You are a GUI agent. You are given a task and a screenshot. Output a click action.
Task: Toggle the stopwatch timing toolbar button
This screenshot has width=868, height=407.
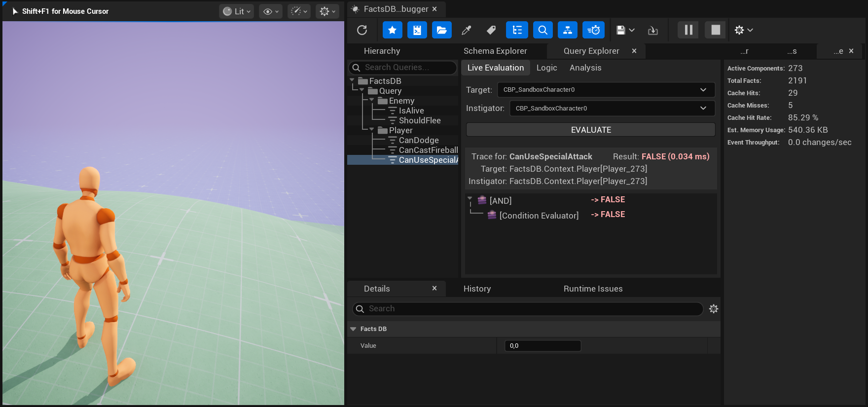[x=594, y=30]
